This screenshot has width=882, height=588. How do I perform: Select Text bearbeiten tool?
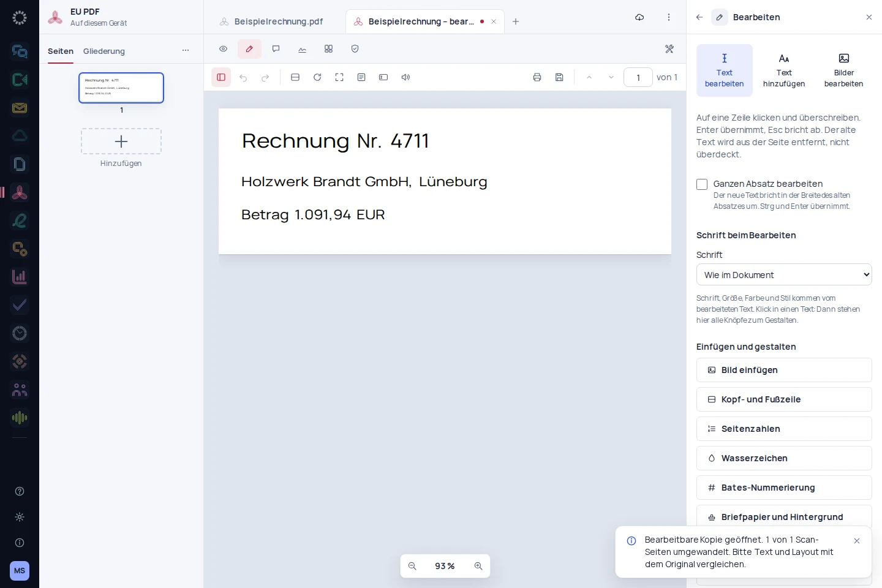click(725, 70)
